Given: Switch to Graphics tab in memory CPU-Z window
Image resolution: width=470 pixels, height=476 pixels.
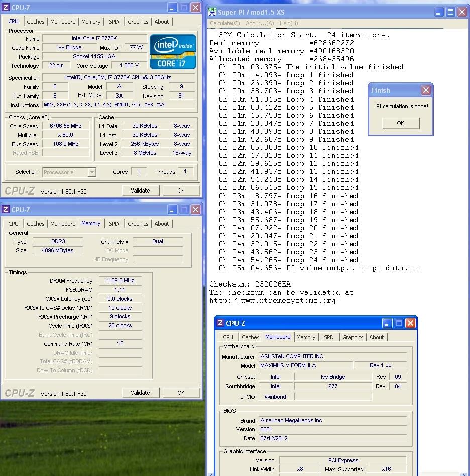Looking at the screenshot, I should pyautogui.click(x=138, y=224).
